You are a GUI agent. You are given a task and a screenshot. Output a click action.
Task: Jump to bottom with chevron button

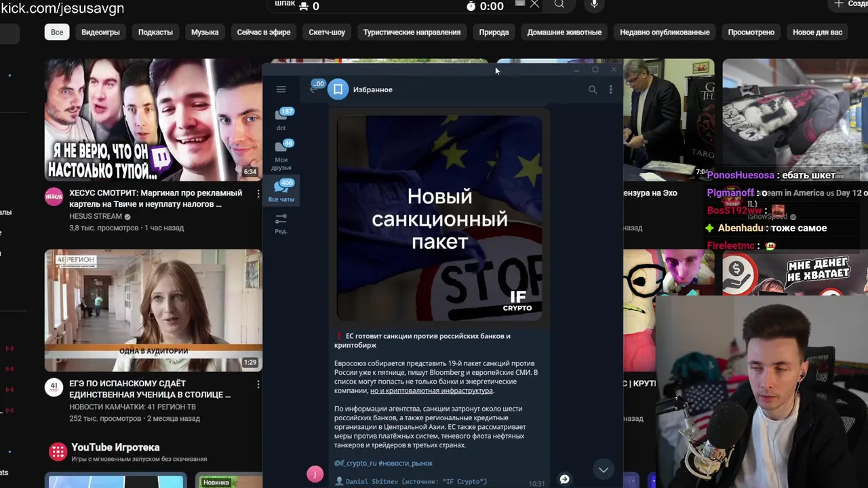(603, 469)
